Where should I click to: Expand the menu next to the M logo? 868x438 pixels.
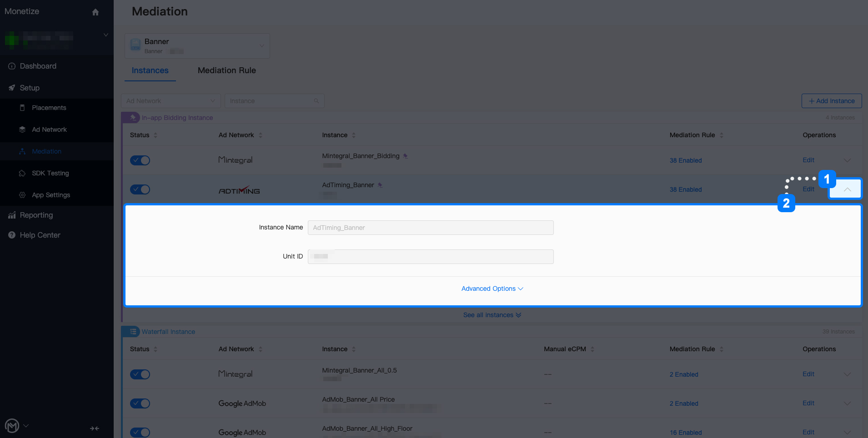26,426
